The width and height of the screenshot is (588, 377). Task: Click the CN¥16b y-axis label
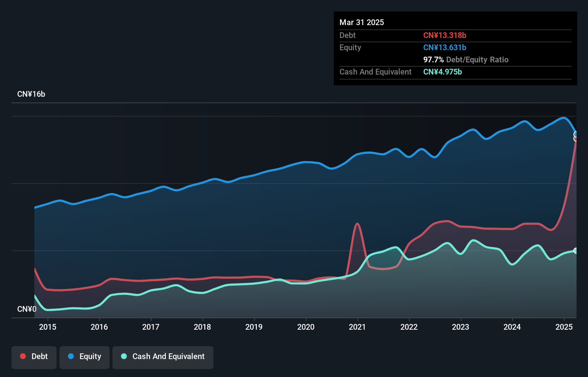[31, 94]
